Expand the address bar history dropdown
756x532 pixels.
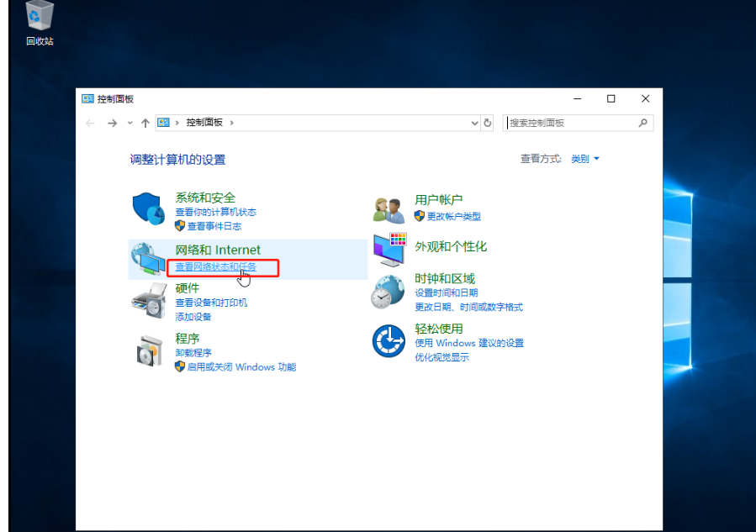point(474,123)
